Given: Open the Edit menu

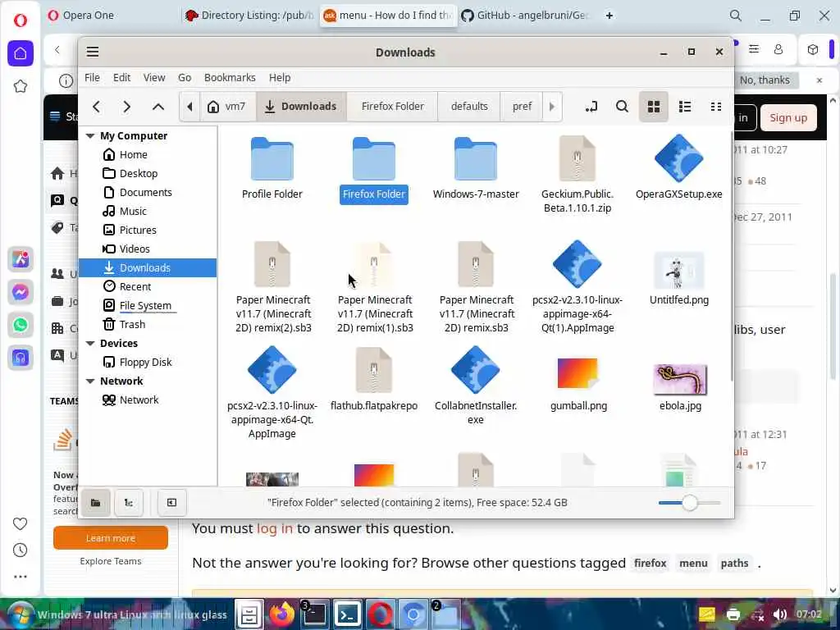Looking at the screenshot, I should click(x=121, y=78).
